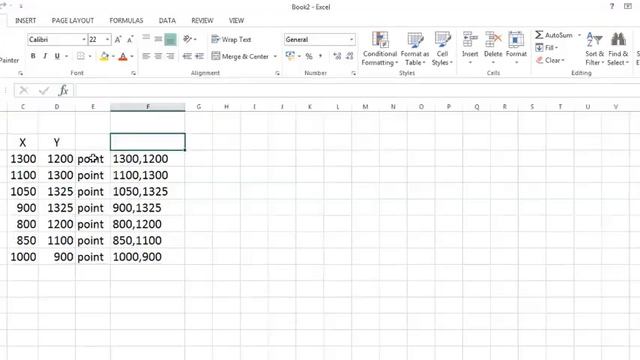Viewport: 640px width, 360px height.
Task: Confirm entry with the checkmark icon
Action: click(44, 90)
